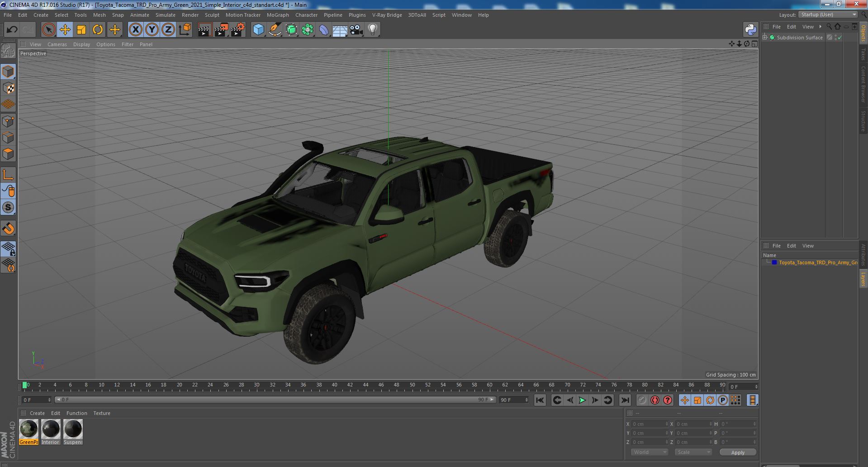This screenshot has width=868, height=467.
Task: Add a Light object
Action: pyautogui.click(x=372, y=30)
